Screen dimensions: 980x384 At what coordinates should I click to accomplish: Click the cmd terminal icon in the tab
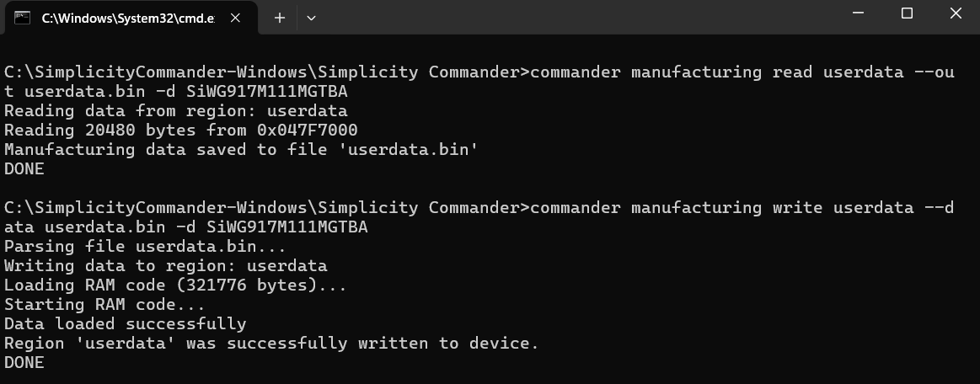click(23, 17)
